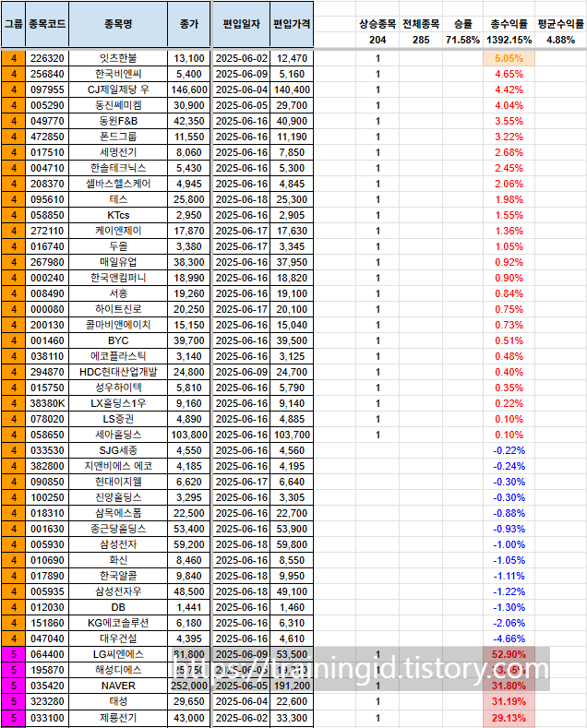Click the SJG세종 cell
Viewport: 587px width, 728px height.
coord(118,451)
